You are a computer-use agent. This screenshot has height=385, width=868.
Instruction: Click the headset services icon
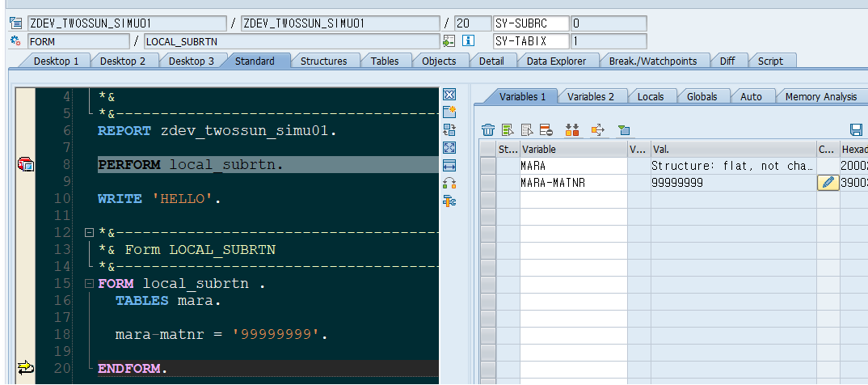coord(449,184)
